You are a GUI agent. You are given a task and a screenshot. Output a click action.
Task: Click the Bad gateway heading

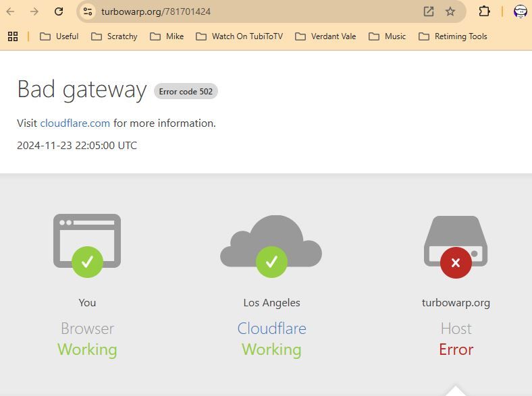coord(82,90)
